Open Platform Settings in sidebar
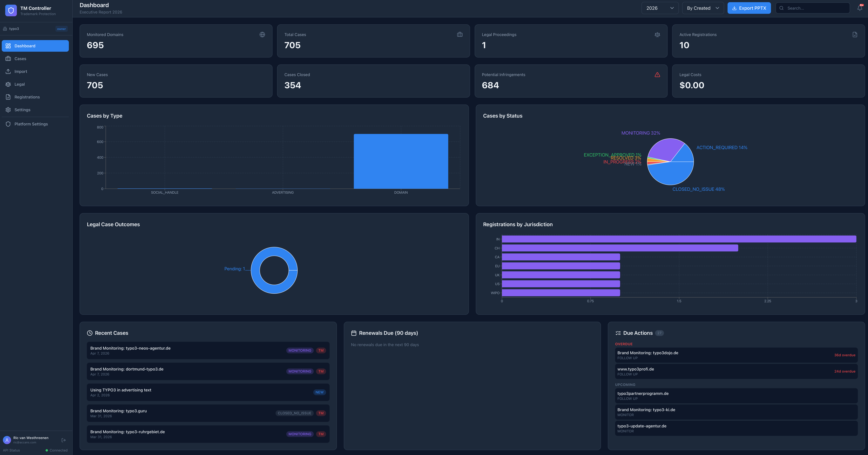This screenshot has height=455, width=868. point(35,124)
